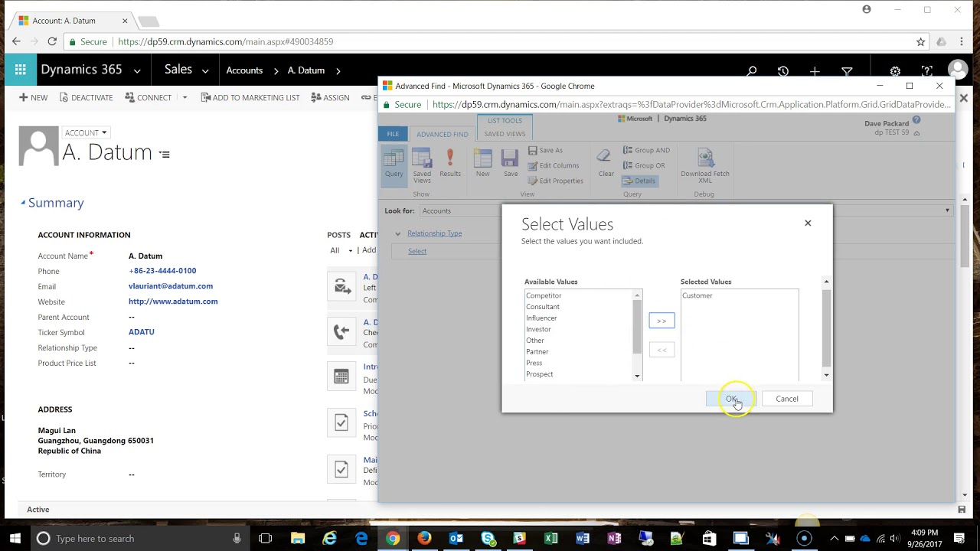This screenshot has width=980, height=551.
Task: Click Saved Views ribbon icon
Action: 422,166
